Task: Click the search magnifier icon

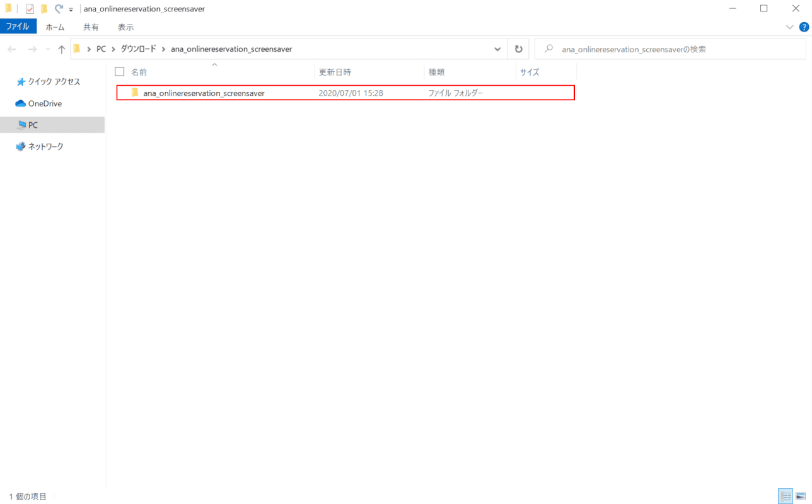Action: (549, 49)
